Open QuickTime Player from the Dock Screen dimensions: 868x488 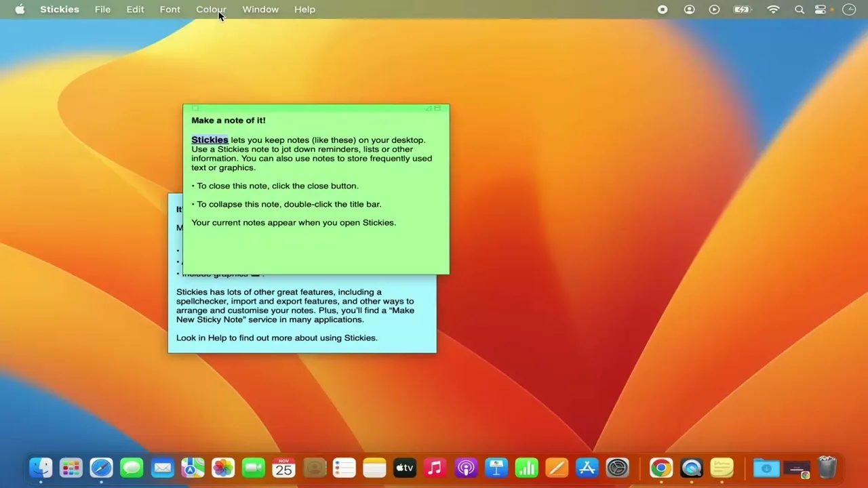[692, 468]
